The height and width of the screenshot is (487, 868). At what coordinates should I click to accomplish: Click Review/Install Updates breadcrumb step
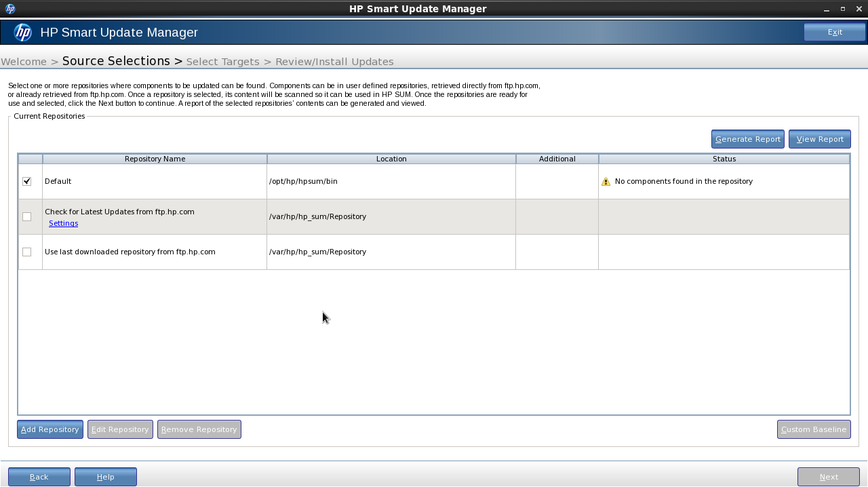334,62
